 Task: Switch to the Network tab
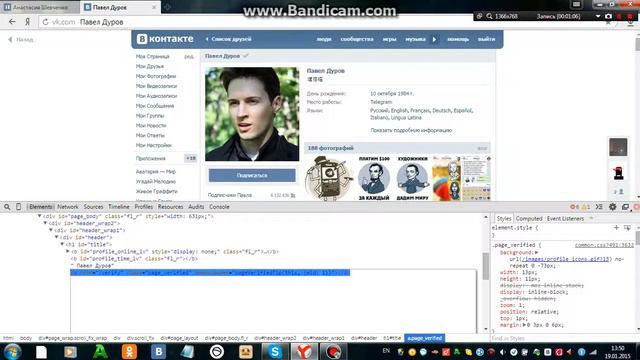click(68, 207)
